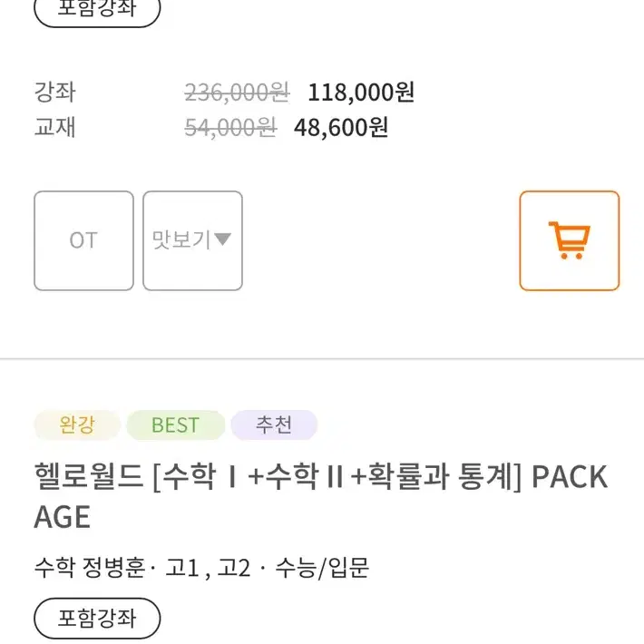
Task: Expand 포함강좌 under the 헬로월드 package
Action: tap(97, 618)
